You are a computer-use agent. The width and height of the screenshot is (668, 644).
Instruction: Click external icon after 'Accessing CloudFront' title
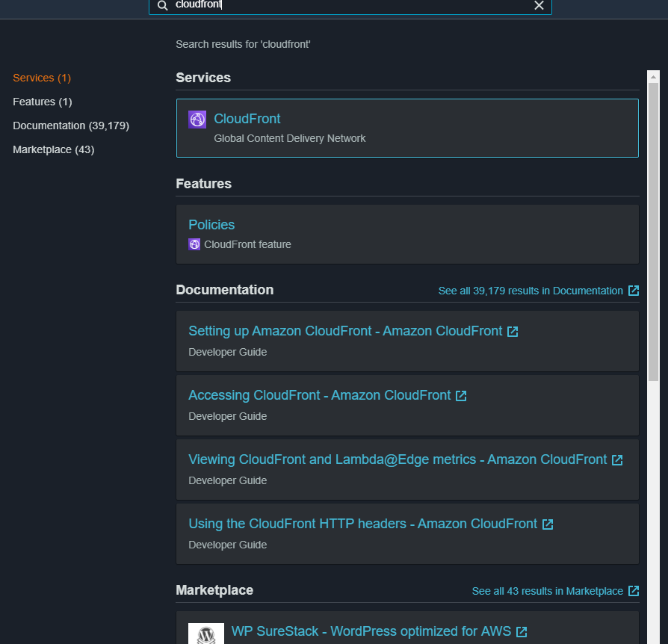461,396
